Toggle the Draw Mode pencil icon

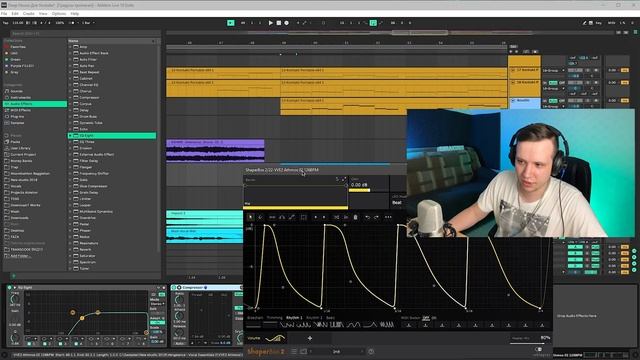coord(584,23)
